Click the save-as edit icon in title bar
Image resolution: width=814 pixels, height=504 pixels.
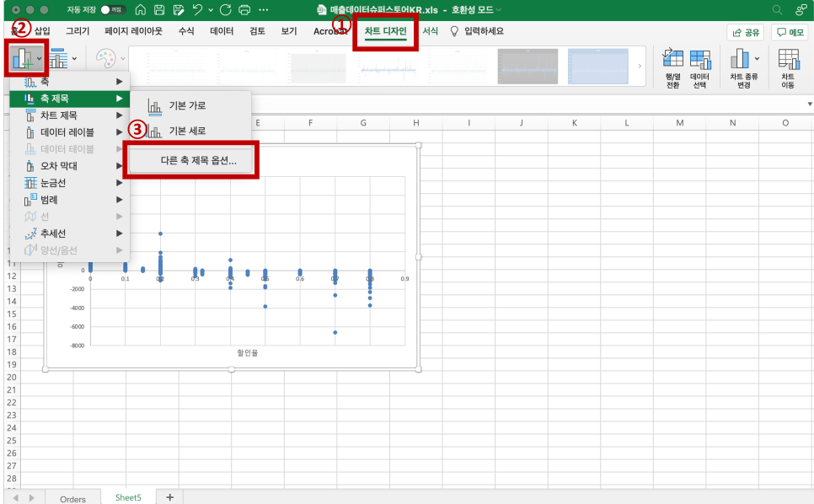(x=179, y=10)
